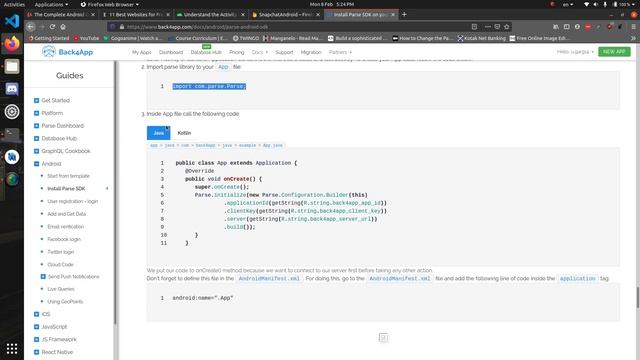Screen dimensions: 640x360
Task: Open YouTube bookmark in bookmarks bar
Action: pos(87,38)
